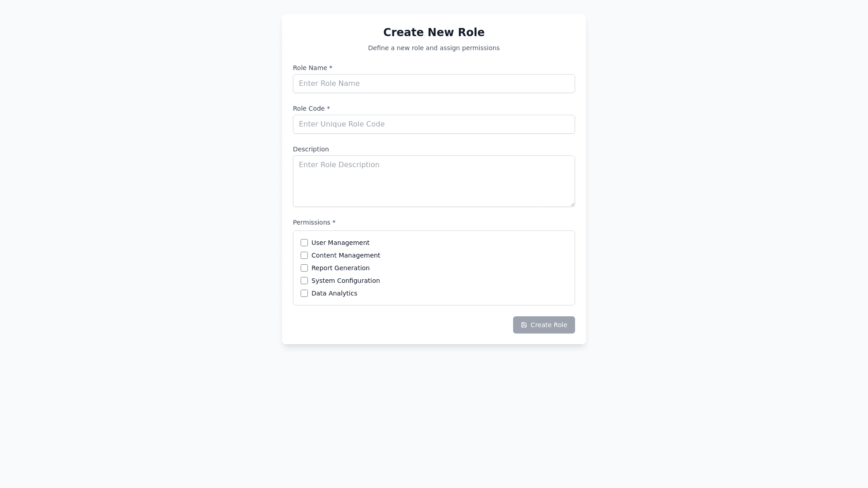Click the "Role Code *" field label
This screenshot has width=868, height=488.
point(311,108)
